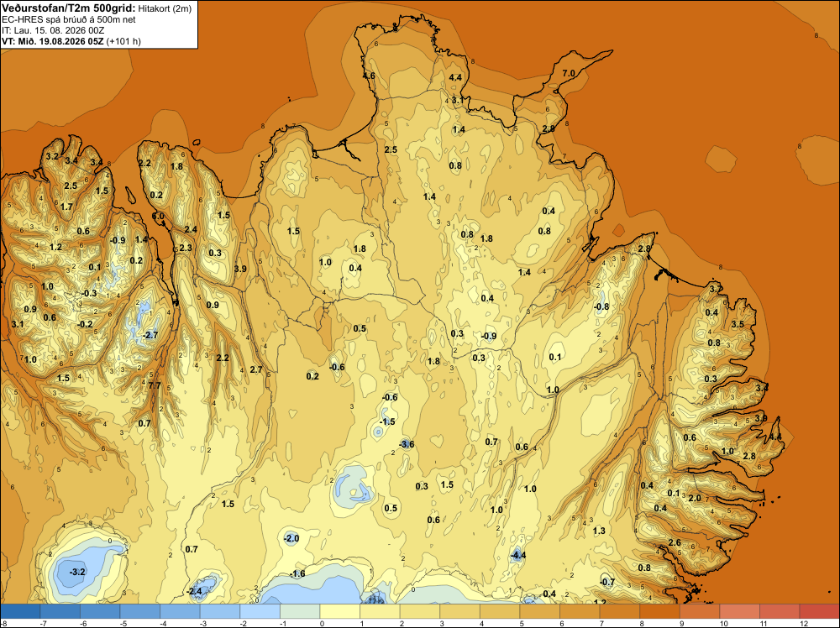Pick the legend swatch between 7 and 8
This screenshot has width=840, height=628.
pyautogui.click(x=619, y=611)
